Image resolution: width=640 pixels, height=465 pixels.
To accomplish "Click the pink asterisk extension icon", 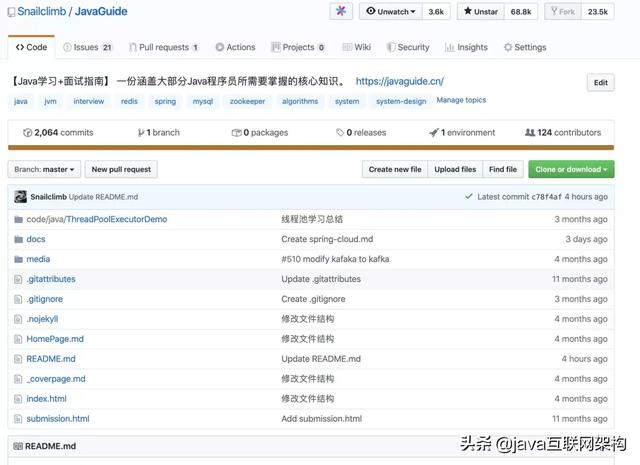I will 341,11.
